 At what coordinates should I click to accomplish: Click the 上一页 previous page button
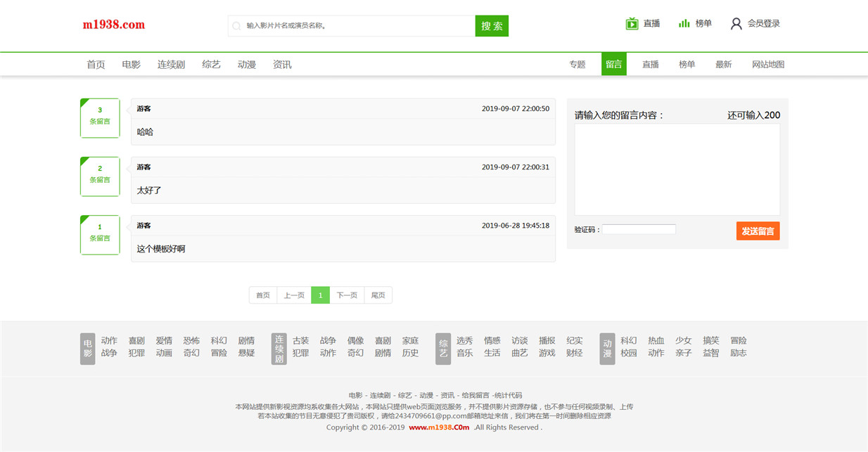294,295
